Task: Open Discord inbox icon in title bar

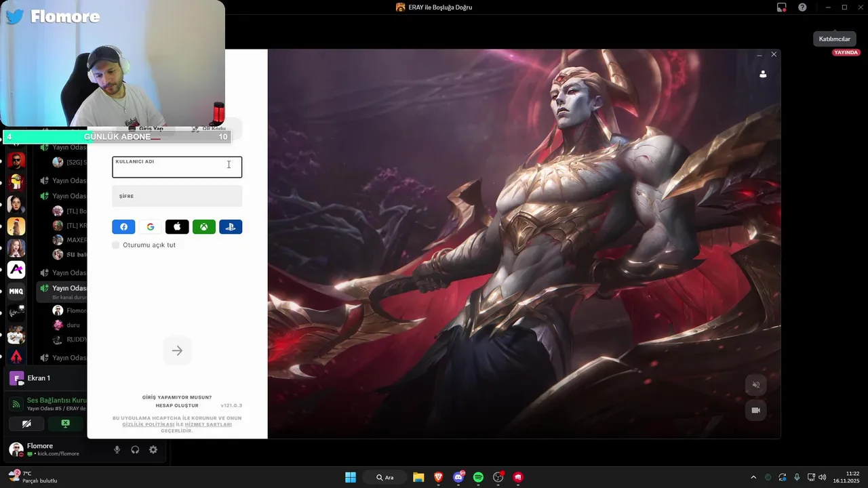Action: pyautogui.click(x=782, y=7)
